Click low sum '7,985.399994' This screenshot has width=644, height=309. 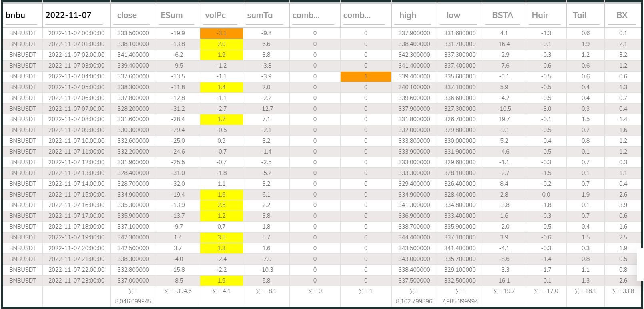[x=460, y=301]
